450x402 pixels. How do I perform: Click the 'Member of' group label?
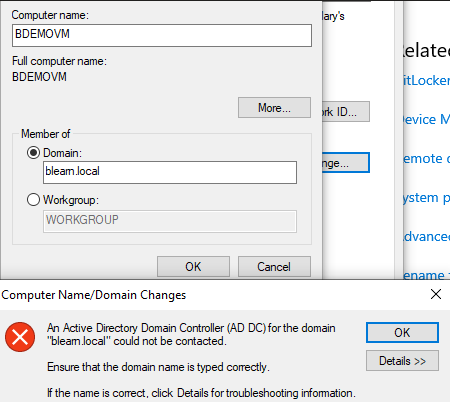pyautogui.click(x=46, y=134)
